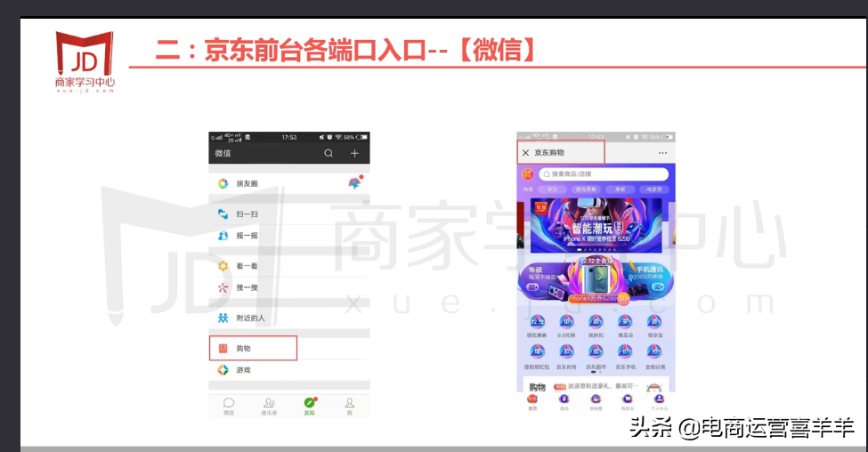The height and width of the screenshot is (452, 868).
Task: Open the 华硕 promotion card
Action: [544, 280]
